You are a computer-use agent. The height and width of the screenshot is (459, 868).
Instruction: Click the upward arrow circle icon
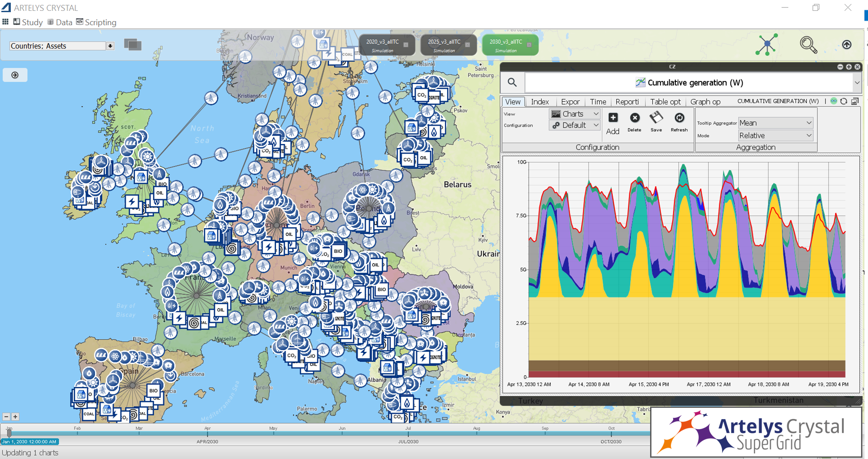click(x=847, y=44)
